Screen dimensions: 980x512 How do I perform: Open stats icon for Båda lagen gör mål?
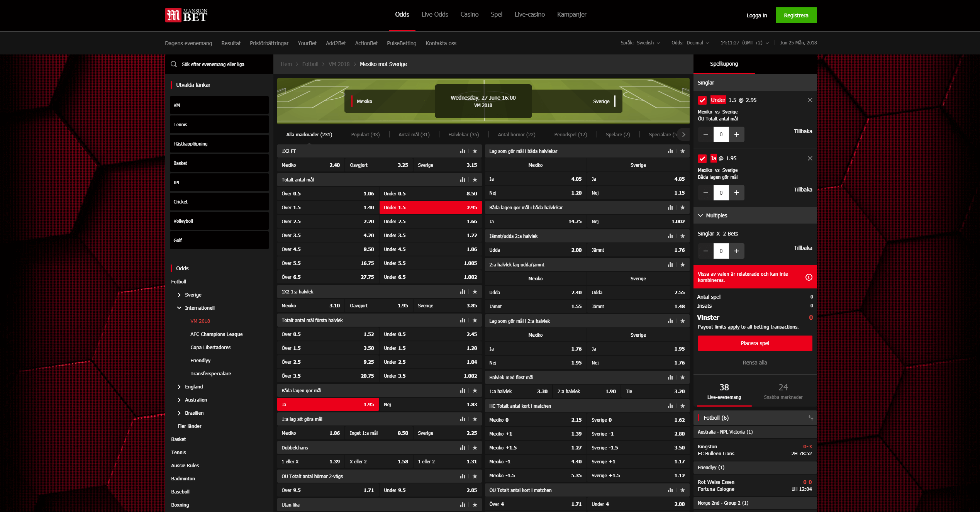tap(462, 390)
